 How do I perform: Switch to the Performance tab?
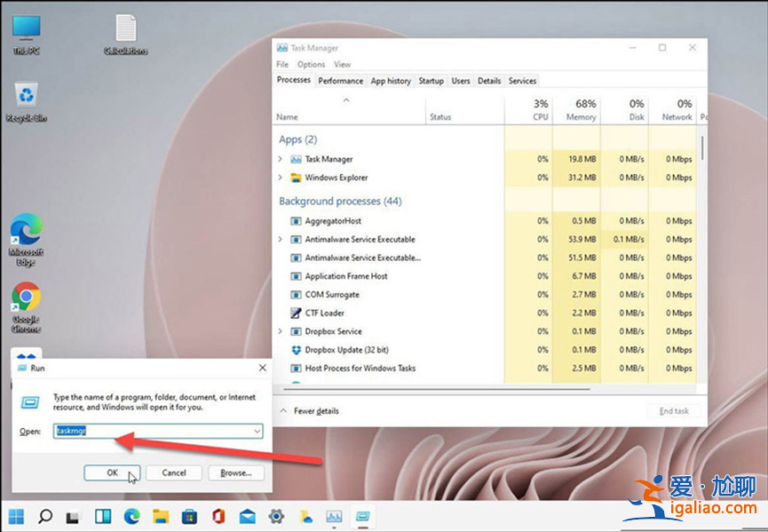[340, 80]
